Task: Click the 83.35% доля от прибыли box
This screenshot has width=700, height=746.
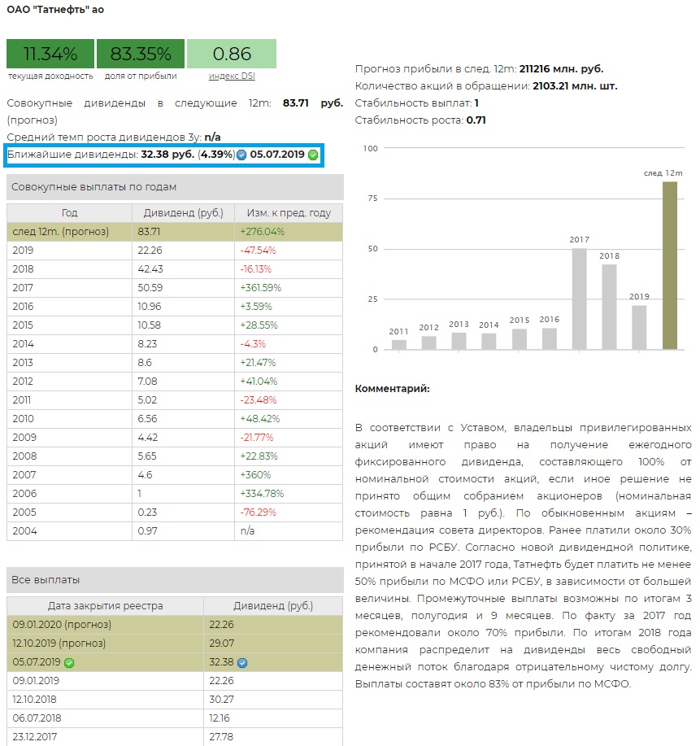Action: [141, 55]
